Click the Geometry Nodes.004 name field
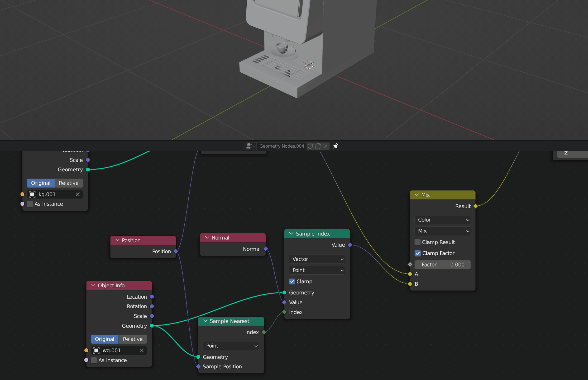Viewport: 588px width, 380px height. pos(281,146)
